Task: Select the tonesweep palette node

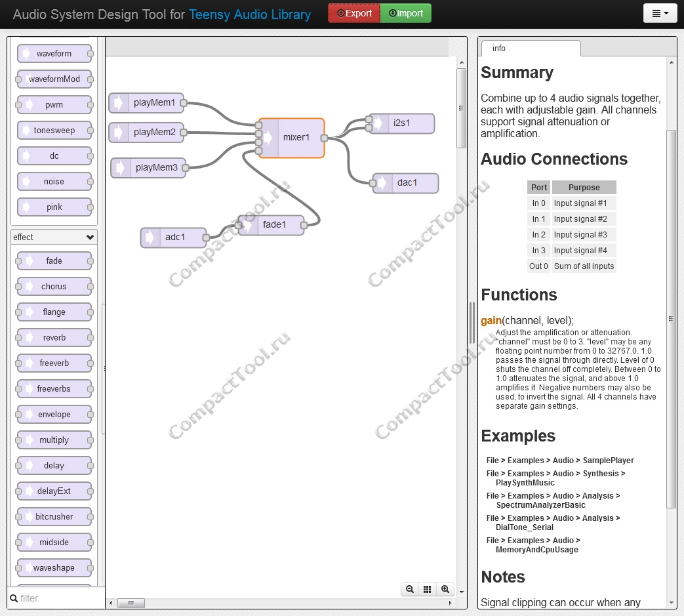Action: click(x=54, y=131)
